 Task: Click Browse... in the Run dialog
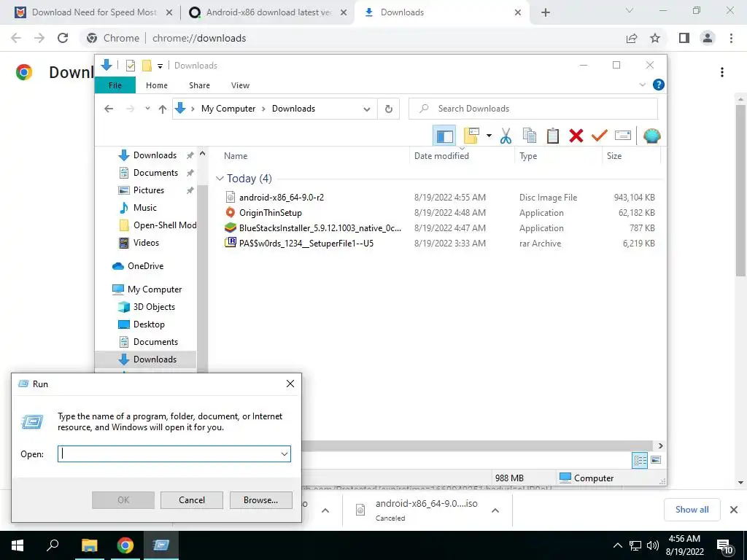tap(260, 500)
